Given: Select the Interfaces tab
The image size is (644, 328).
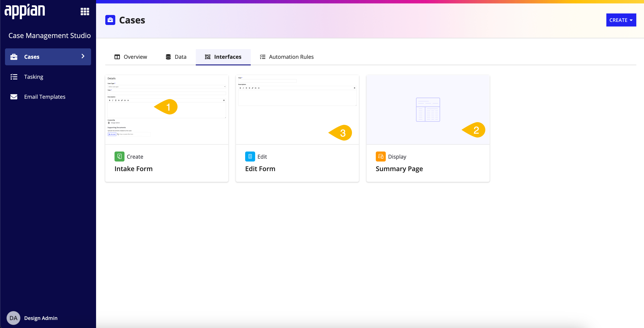Looking at the screenshot, I should [x=223, y=57].
